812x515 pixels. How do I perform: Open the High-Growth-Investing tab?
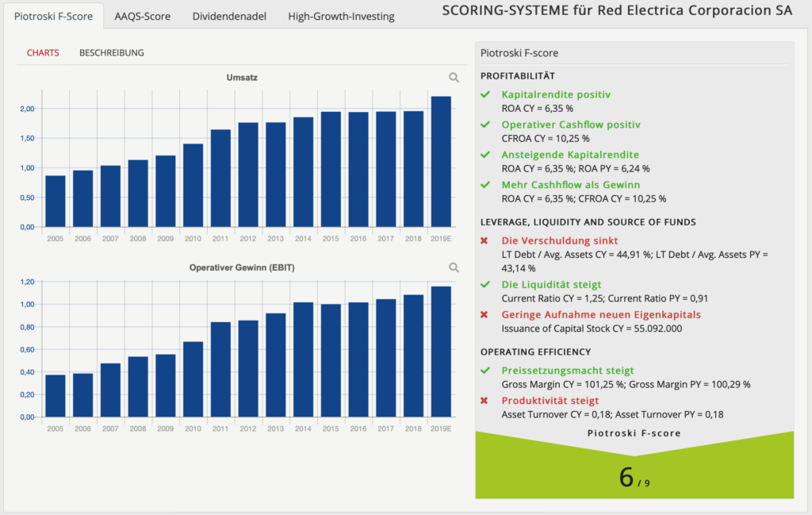click(x=341, y=16)
